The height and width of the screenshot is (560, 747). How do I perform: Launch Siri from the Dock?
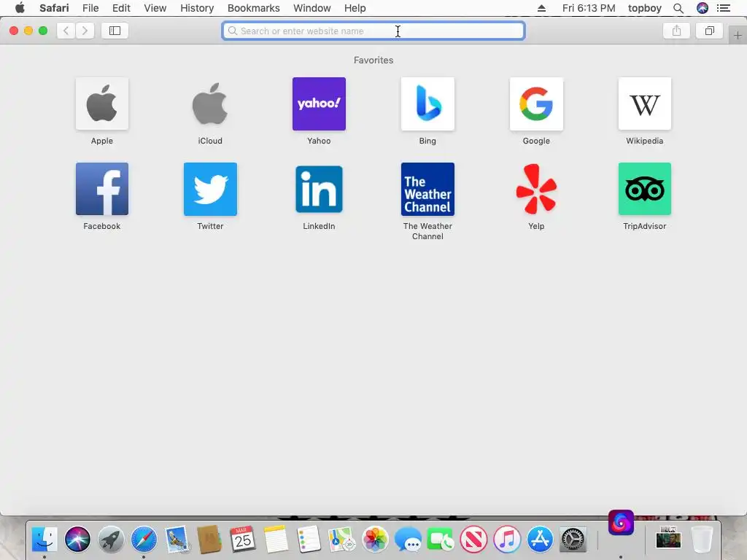point(77,539)
